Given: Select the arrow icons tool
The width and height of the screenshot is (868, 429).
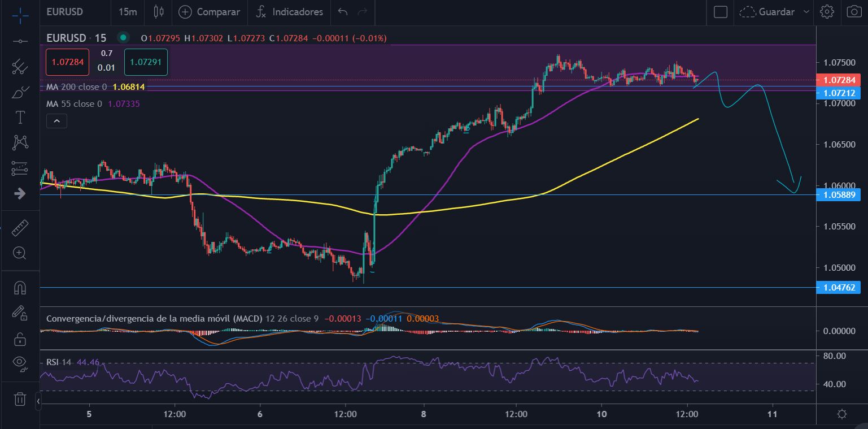Looking at the screenshot, I should (x=20, y=193).
